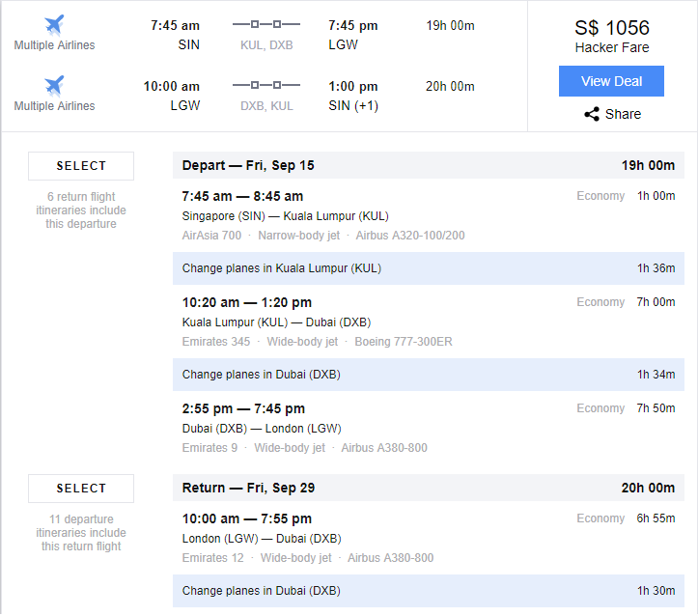Open the View Deal button

[611, 81]
